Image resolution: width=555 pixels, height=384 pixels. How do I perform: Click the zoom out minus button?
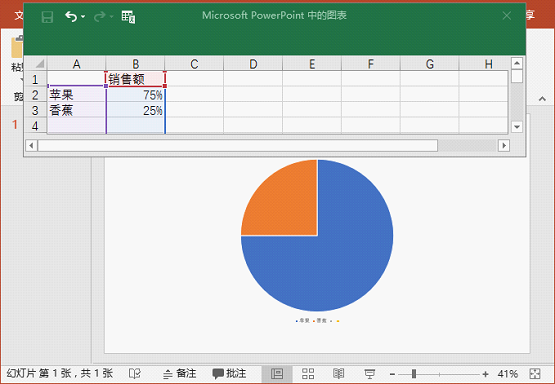pos(392,374)
